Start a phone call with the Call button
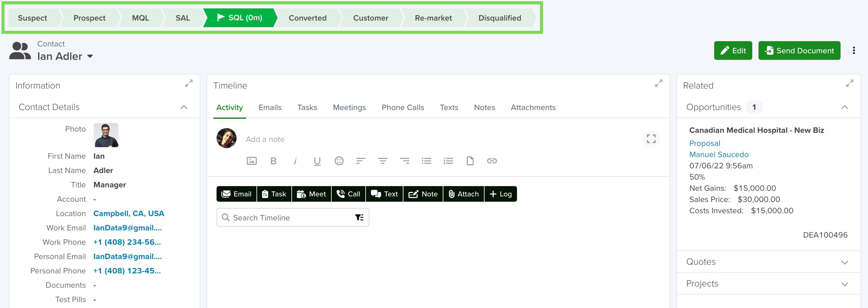868x308 pixels. [x=349, y=194]
